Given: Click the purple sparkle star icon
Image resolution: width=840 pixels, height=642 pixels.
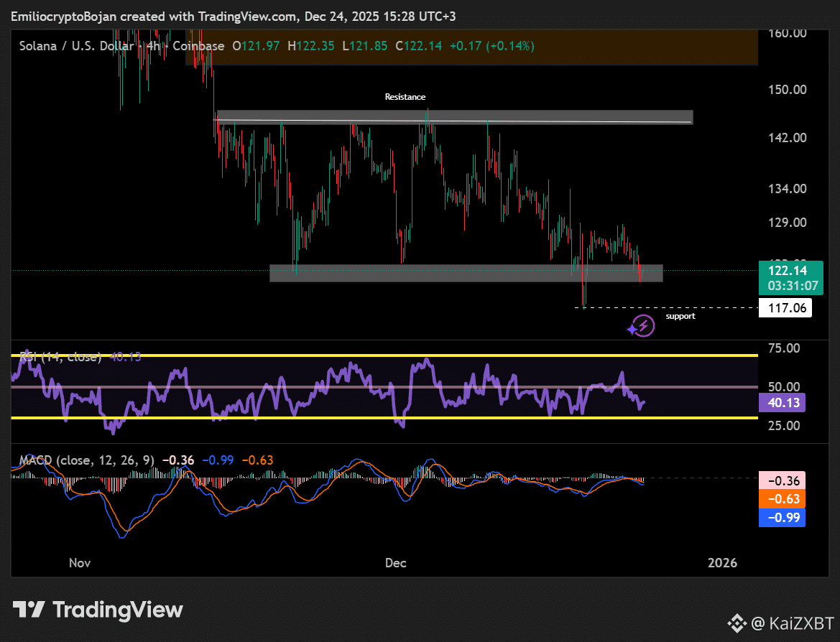Looking at the screenshot, I should pos(631,330).
